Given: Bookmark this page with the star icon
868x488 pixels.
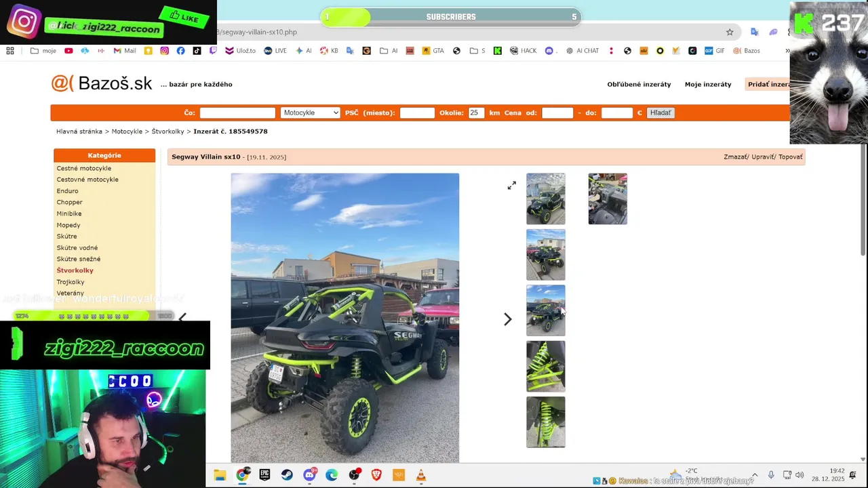Looking at the screenshot, I should [x=730, y=32].
